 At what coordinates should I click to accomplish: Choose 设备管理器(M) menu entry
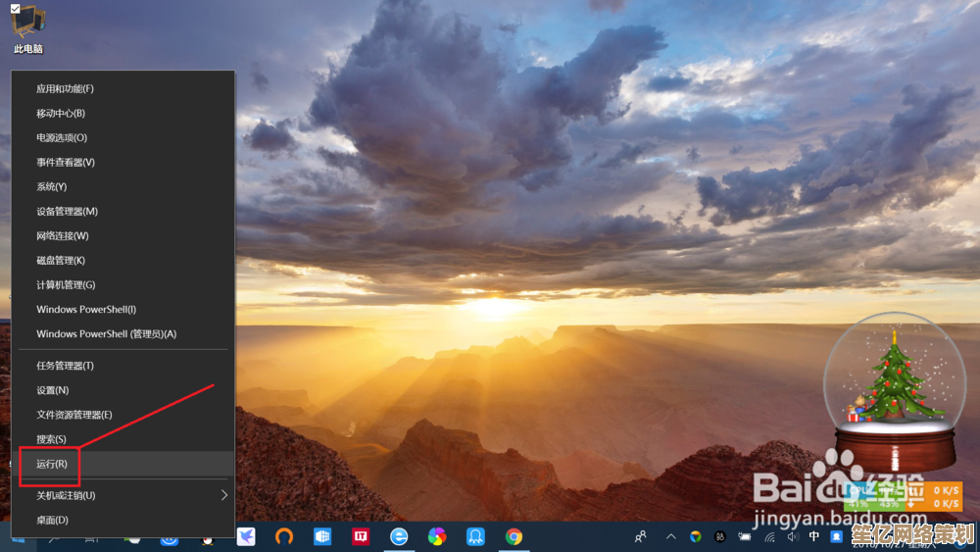(67, 211)
